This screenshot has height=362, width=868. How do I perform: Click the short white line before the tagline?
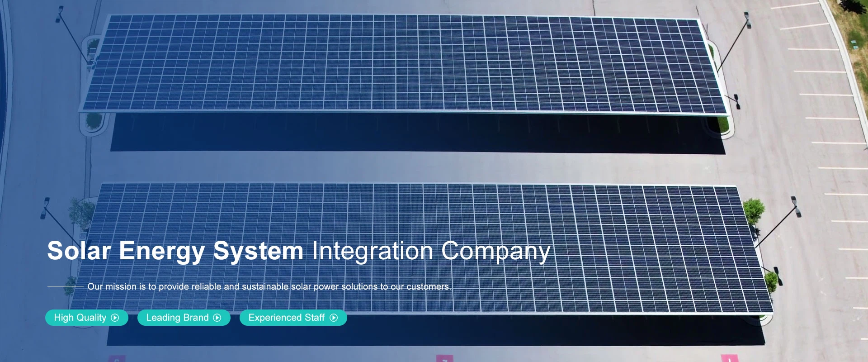tap(65, 286)
